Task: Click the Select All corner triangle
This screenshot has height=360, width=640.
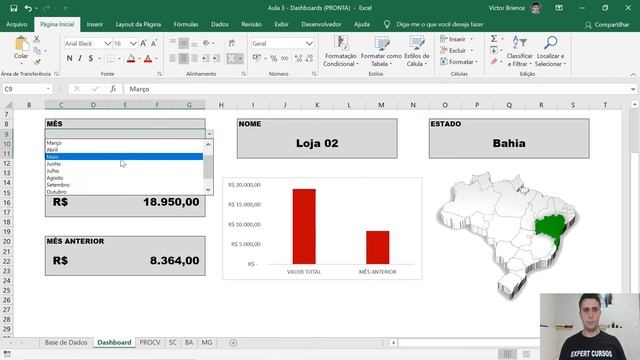Action: click(x=9, y=105)
